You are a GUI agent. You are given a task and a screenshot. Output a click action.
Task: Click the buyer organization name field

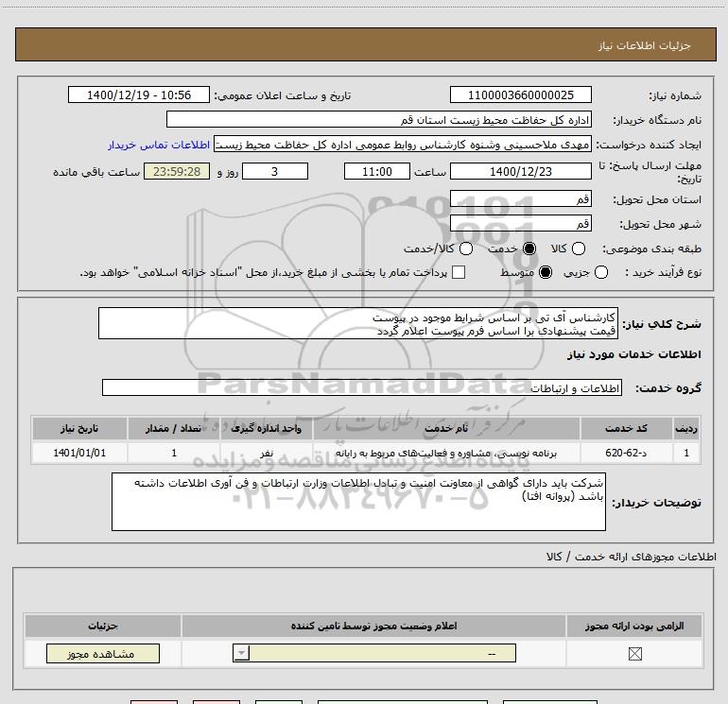[x=379, y=120]
